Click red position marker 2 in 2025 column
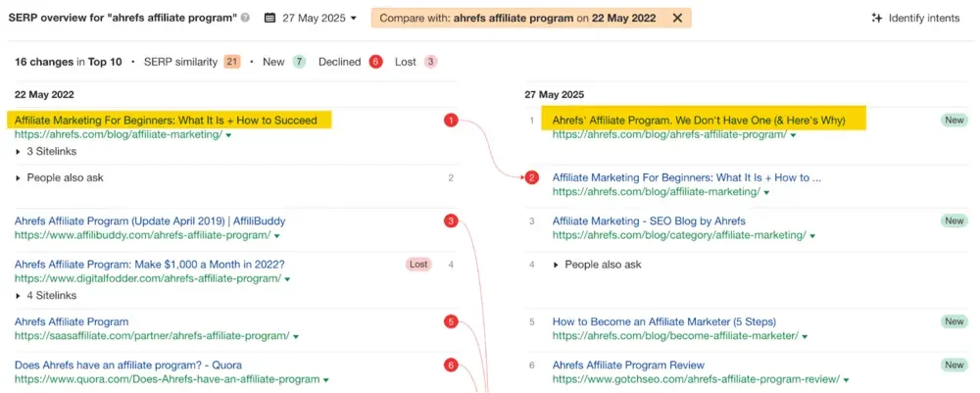This screenshot has height=393, width=980. [532, 178]
